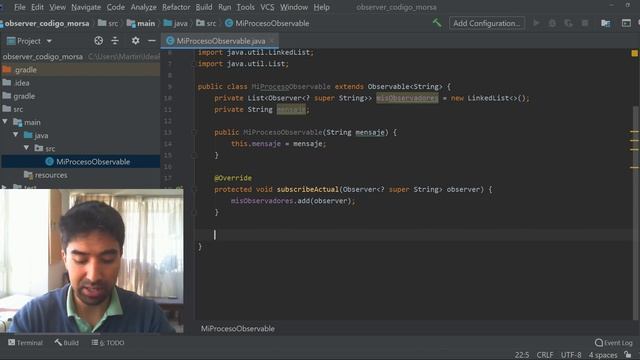Click the yellow inspection warning indicator
Screen dimensions: 640x360
coord(634,53)
